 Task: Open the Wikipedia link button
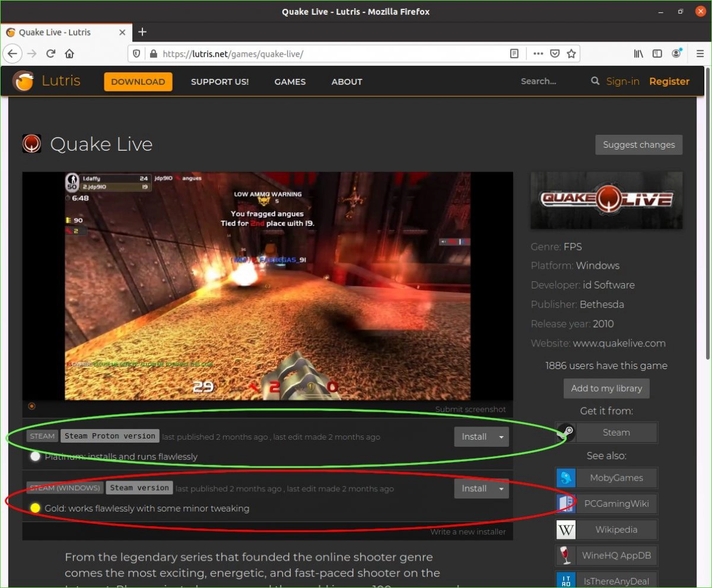[616, 530]
